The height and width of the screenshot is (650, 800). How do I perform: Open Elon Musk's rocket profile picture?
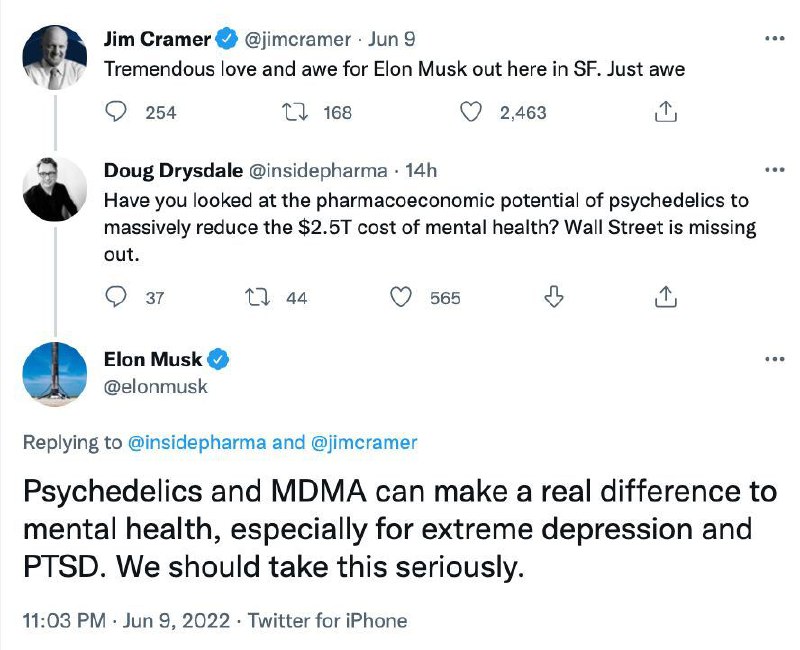click(55, 374)
